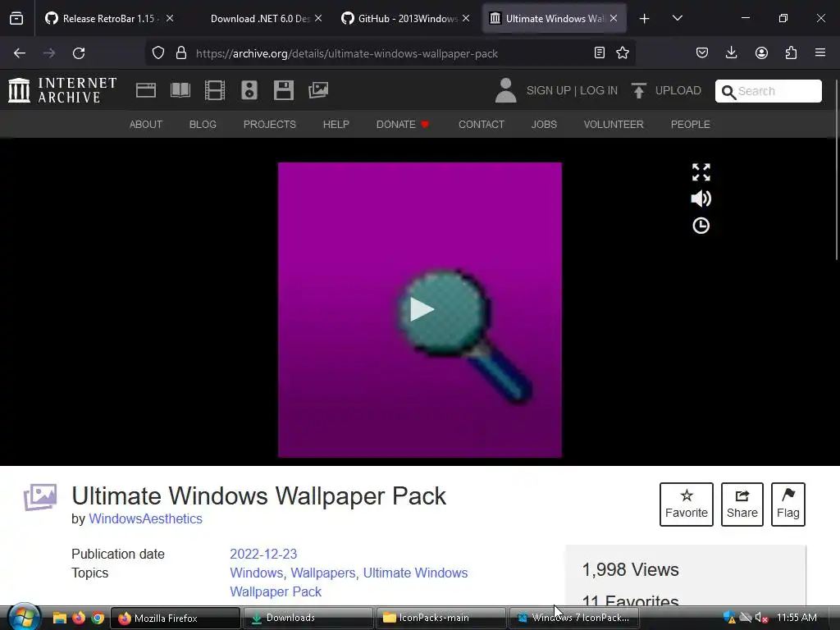Open Firefox account icon

pos(761,53)
